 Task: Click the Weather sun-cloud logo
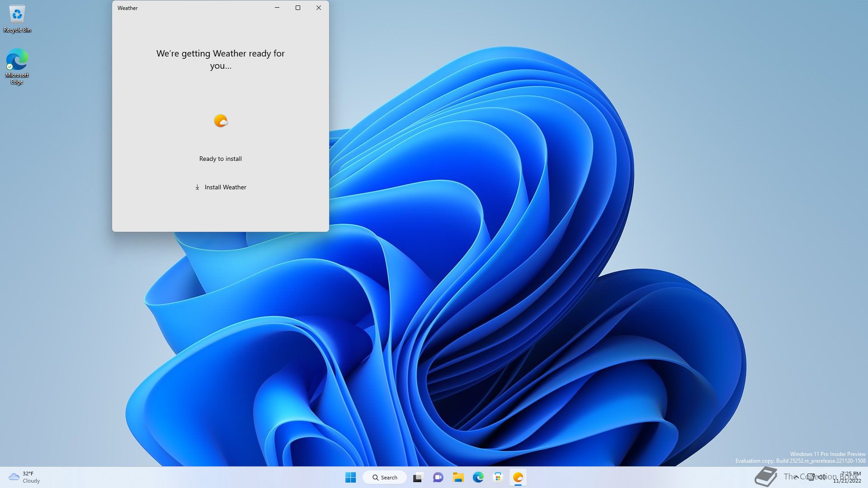click(221, 121)
